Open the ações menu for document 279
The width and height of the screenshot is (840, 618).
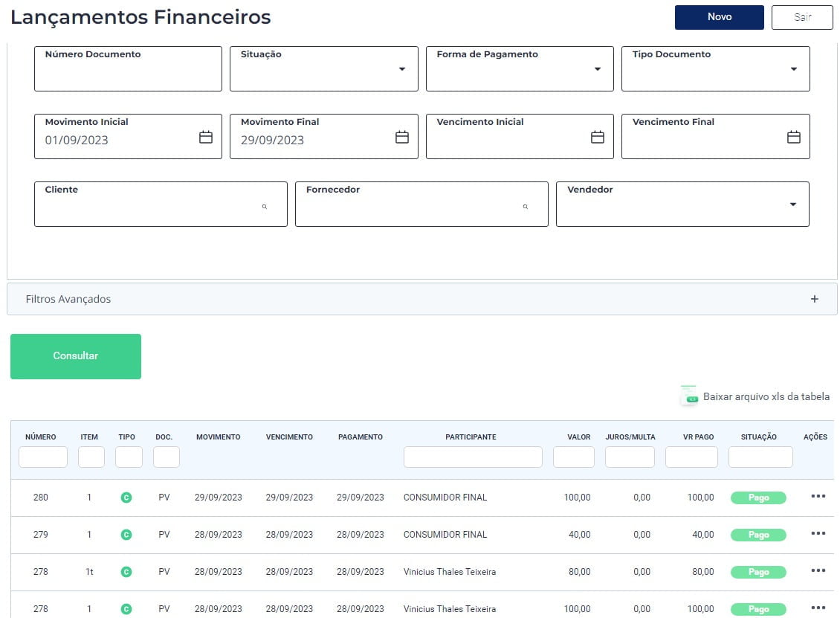pyautogui.click(x=818, y=533)
